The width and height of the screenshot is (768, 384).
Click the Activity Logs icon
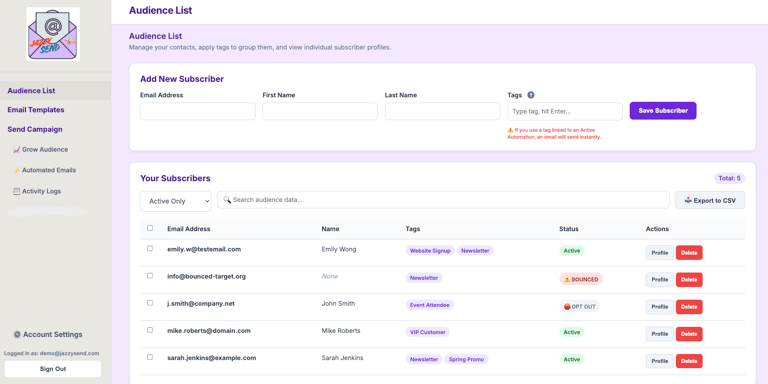point(17,192)
